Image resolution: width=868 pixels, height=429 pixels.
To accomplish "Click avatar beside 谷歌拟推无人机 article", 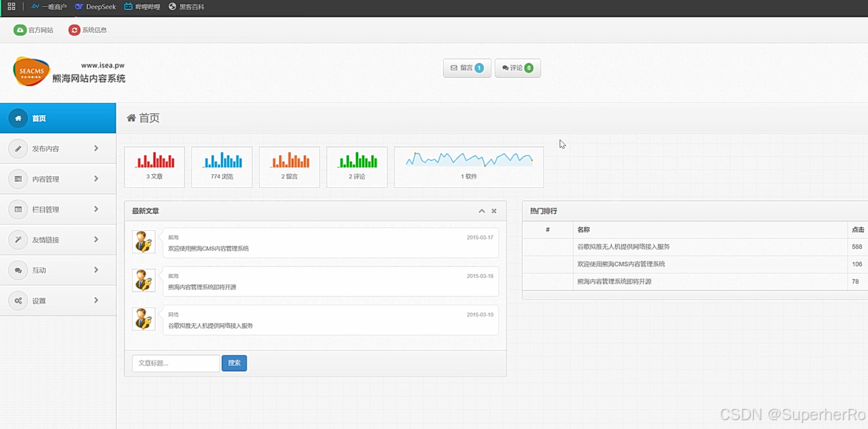I will click(144, 319).
